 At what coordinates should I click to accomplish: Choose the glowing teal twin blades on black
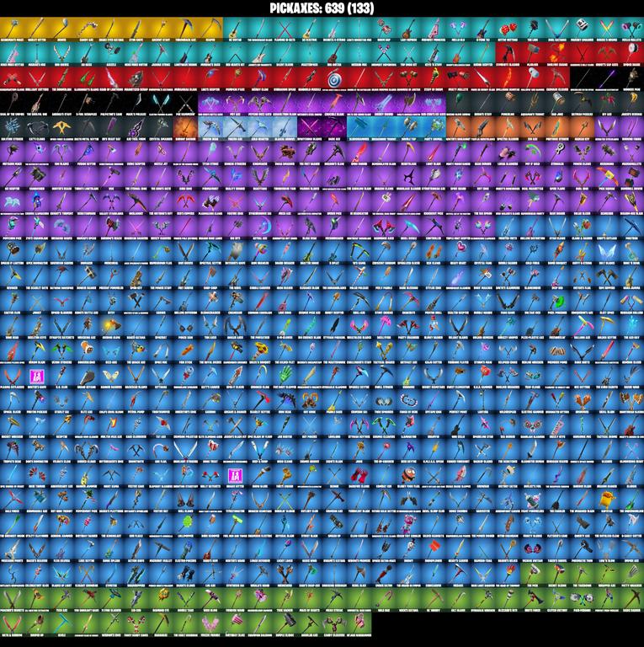(x=161, y=104)
